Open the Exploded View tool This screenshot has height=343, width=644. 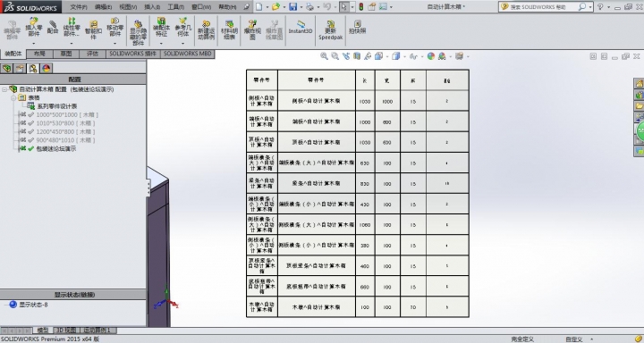click(x=252, y=30)
